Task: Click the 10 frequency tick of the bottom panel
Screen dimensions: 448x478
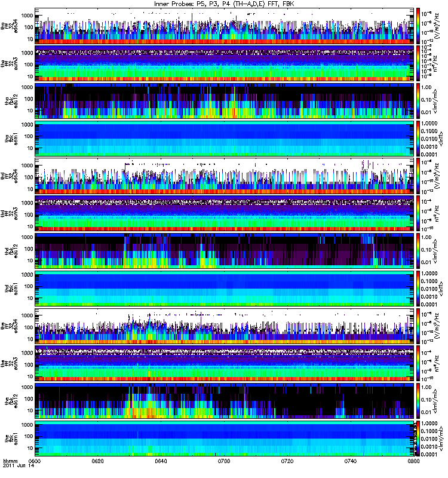Action: (30, 448)
